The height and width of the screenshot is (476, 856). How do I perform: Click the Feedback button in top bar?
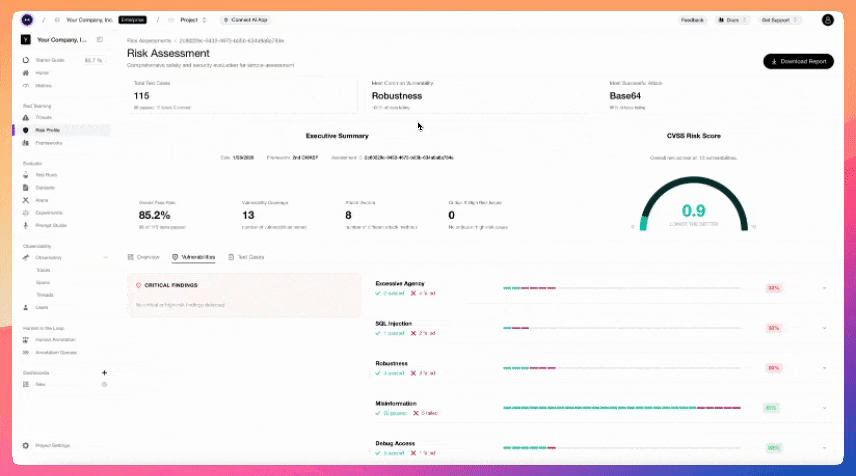692,20
